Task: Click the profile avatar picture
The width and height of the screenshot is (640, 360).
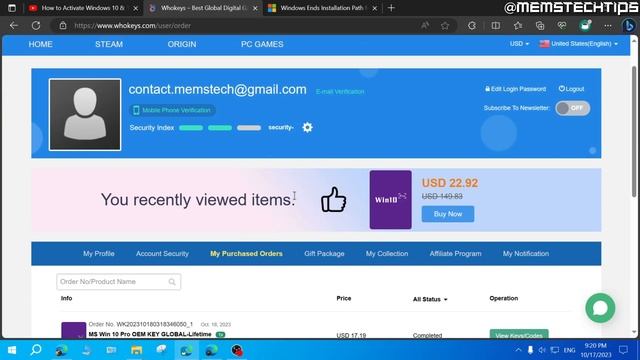Action: (x=85, y=115)
